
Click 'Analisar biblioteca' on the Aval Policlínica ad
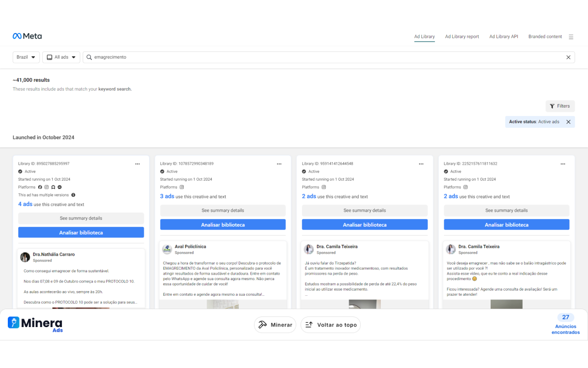222,224
